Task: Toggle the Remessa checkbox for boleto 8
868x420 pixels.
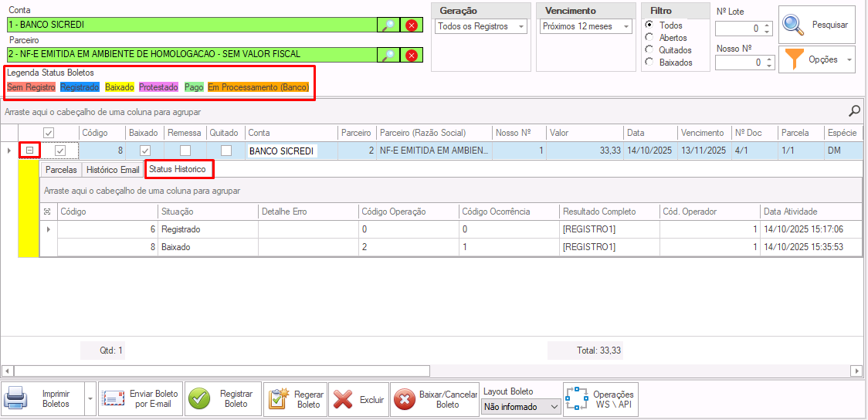Action: point(185,151)
